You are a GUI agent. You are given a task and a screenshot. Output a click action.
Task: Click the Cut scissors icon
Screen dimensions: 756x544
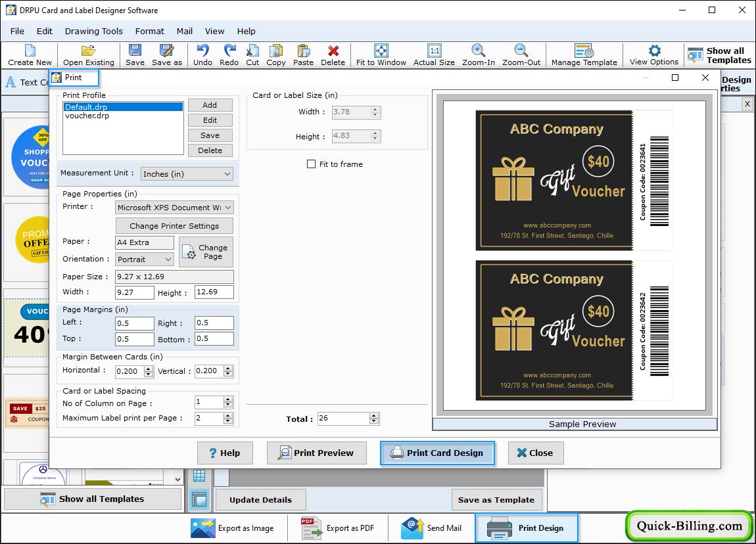tap(252, 55)
